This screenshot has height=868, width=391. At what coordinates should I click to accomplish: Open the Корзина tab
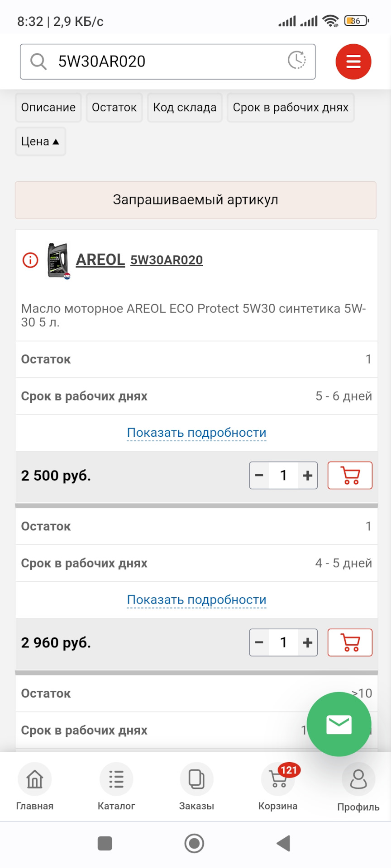click(278, 787)
